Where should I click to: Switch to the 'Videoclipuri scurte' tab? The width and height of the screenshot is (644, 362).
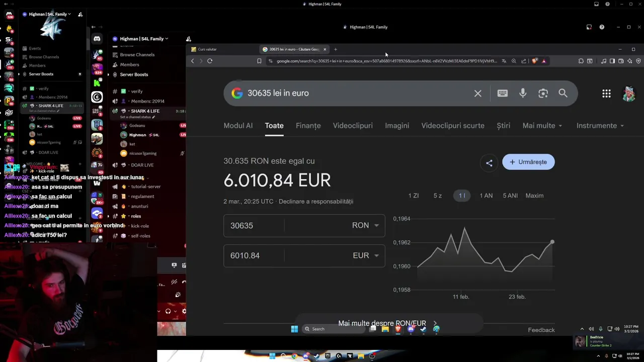[x=453, y=126]
